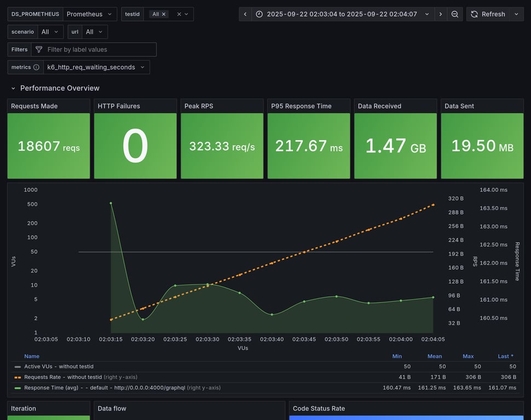
Task: Click the metrics info icon
Action: (x=36, y=67)
